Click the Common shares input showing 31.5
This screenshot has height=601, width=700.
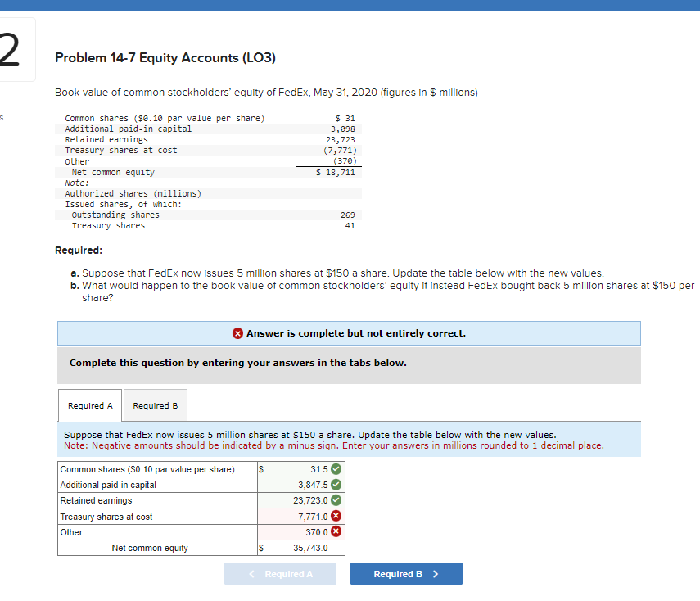tap(299, 468)
